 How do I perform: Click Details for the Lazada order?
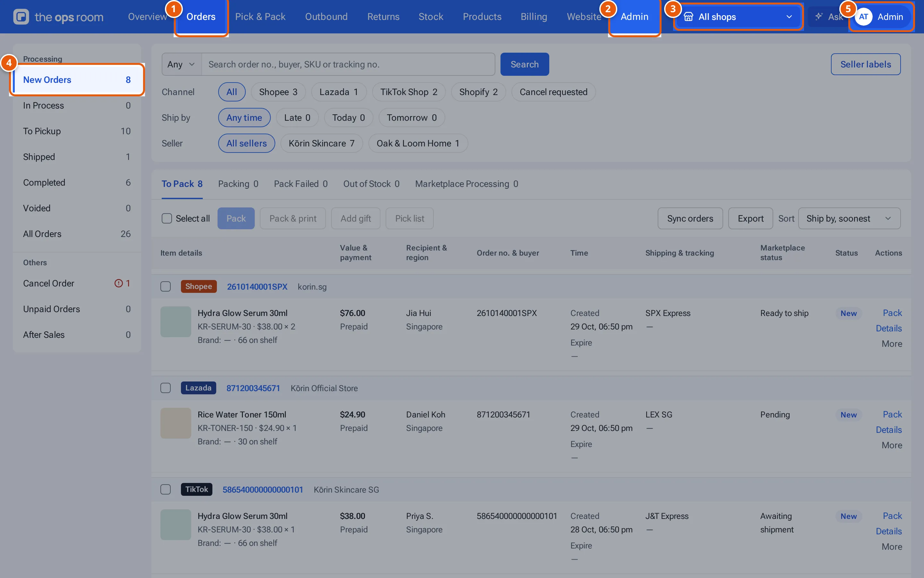(888, 430)
